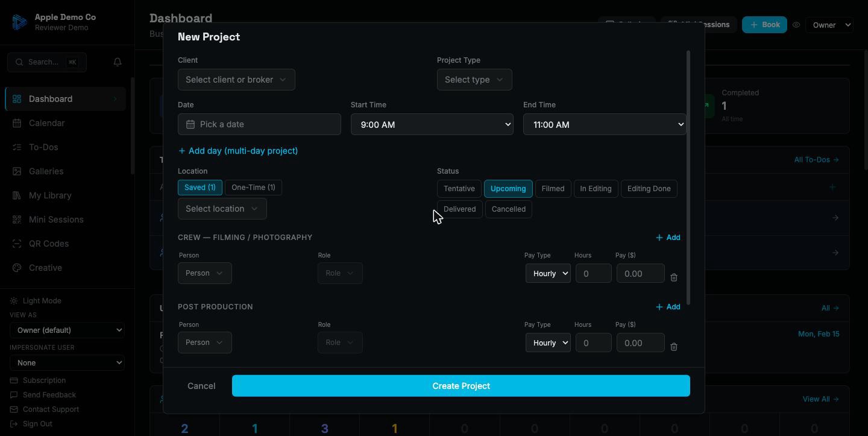Click the Calendar icon in sidebar
Viewport: 868px width, 436px height.
point(17,123)
